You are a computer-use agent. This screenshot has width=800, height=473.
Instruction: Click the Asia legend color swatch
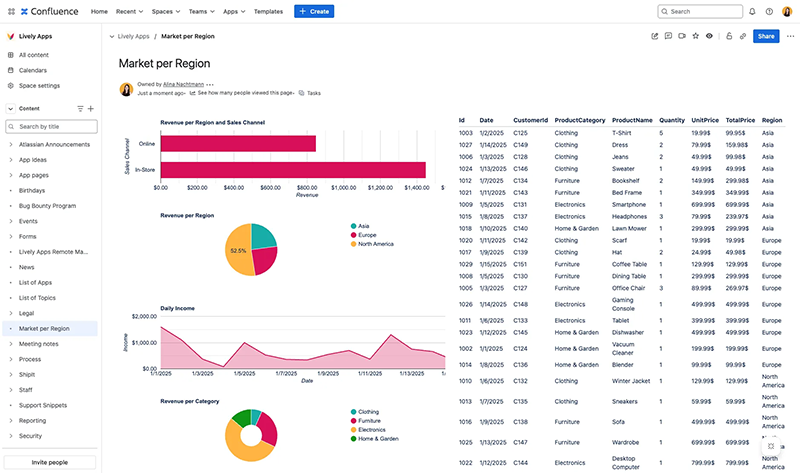point(353,226)
